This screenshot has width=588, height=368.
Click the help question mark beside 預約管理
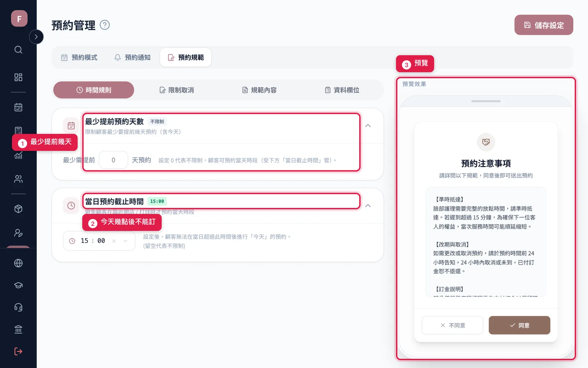(x=105, y=25)
